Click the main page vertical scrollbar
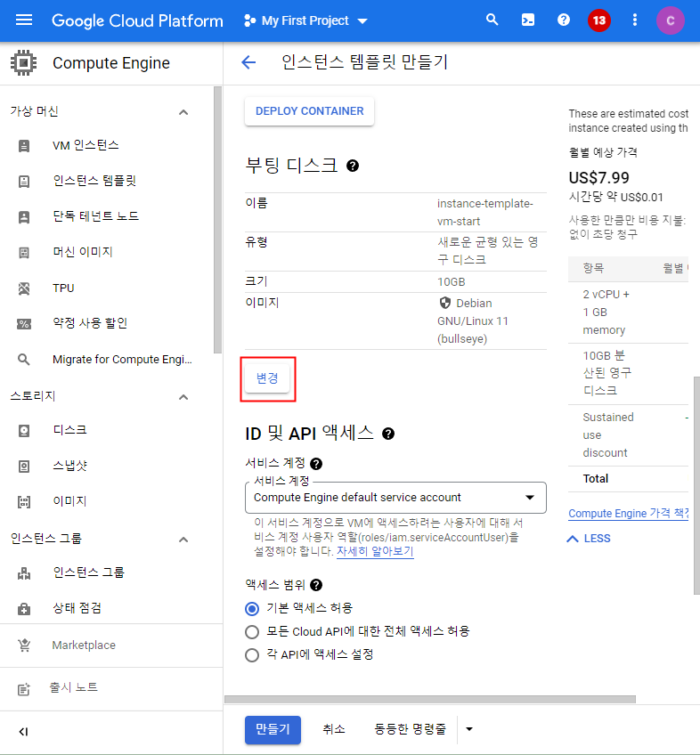700x755 pixels. pos(696,486)
